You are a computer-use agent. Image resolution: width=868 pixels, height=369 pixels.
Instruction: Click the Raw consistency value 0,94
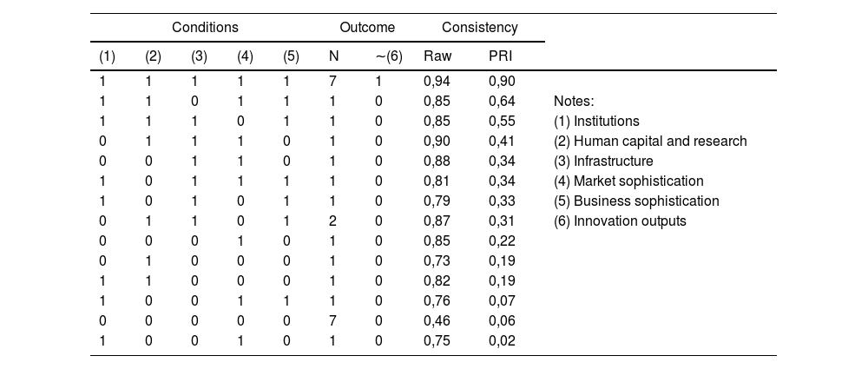437,82
